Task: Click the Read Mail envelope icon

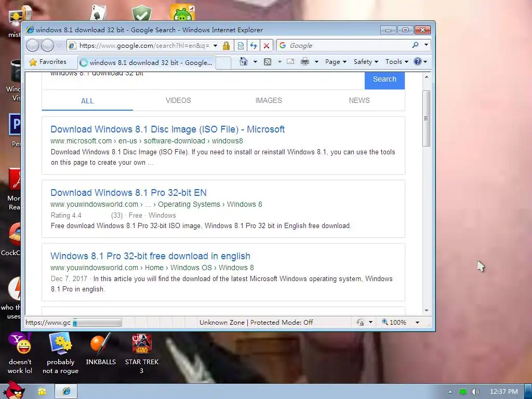Action: coord(290,61)
